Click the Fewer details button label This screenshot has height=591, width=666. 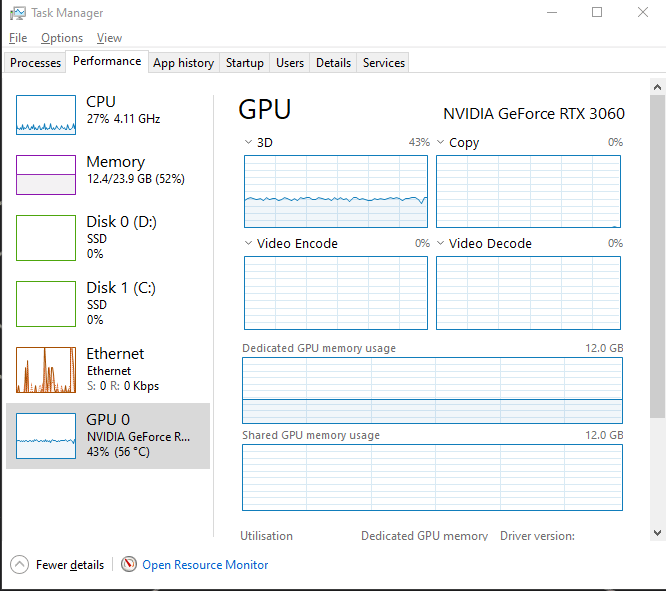coord(70,565)
